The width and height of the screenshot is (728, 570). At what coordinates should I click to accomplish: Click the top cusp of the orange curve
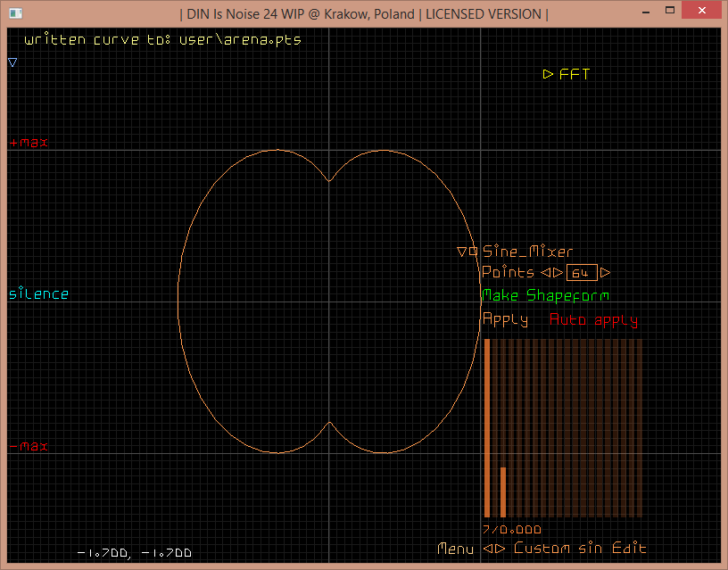pyautogui.click(x=329, y=181)
